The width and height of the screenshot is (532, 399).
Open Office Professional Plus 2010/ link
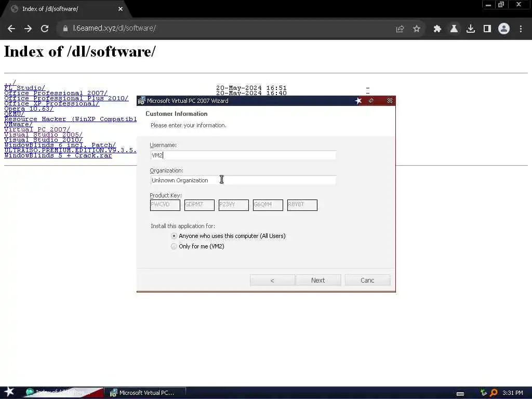[x=66, y=98]
